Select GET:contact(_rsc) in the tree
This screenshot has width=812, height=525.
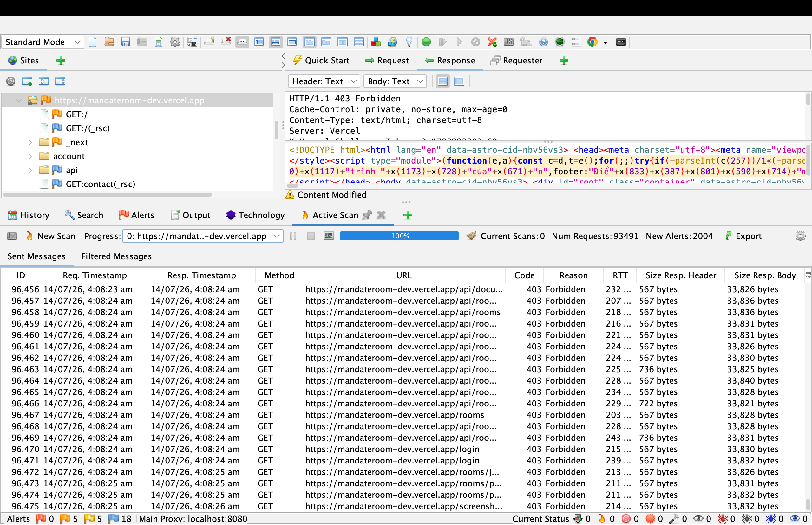100,184
